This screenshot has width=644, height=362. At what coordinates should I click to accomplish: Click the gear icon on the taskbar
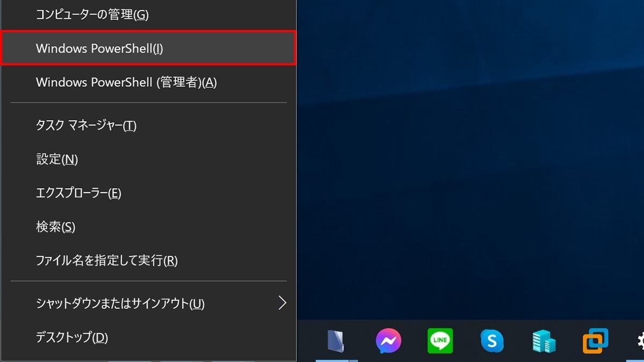tap(640, 341)
